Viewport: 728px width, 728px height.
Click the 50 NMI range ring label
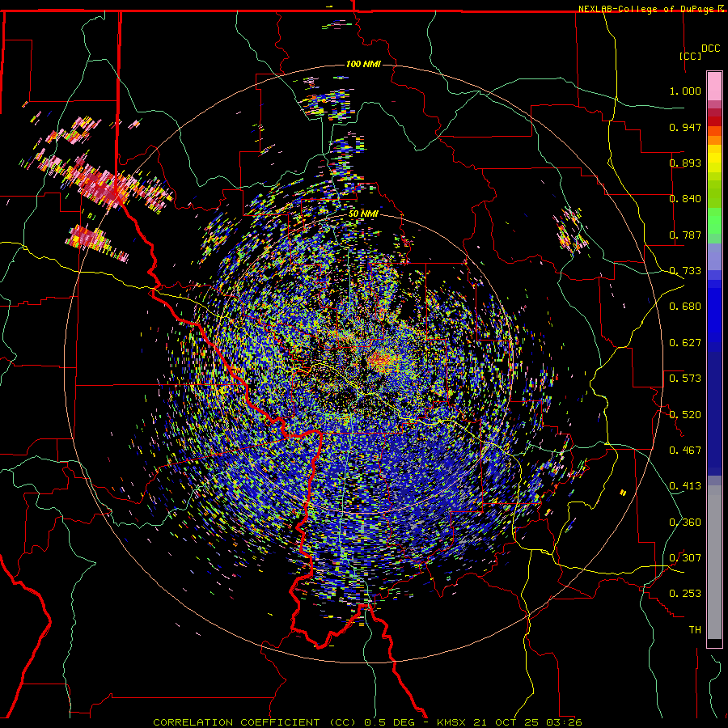click(363, 214)
